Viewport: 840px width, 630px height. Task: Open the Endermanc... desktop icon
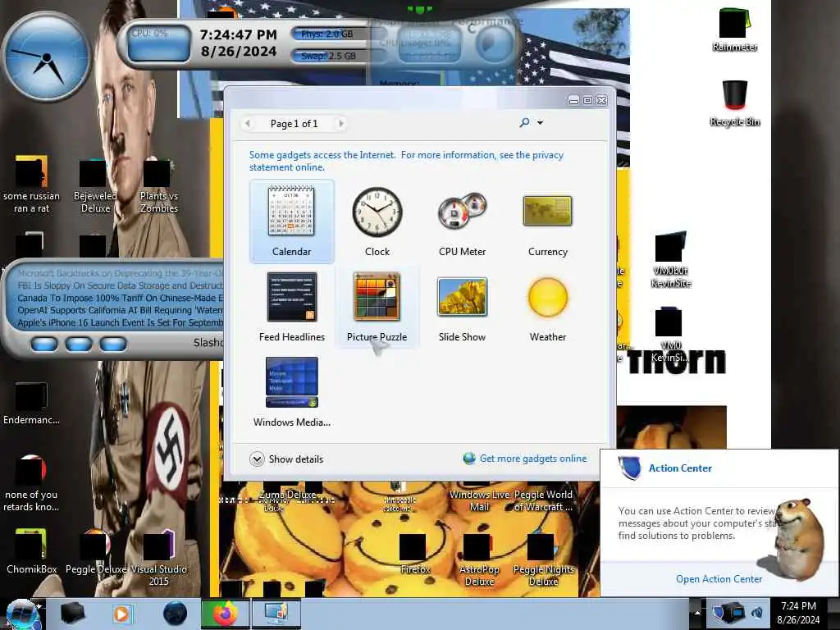click(x=31, y=404)
